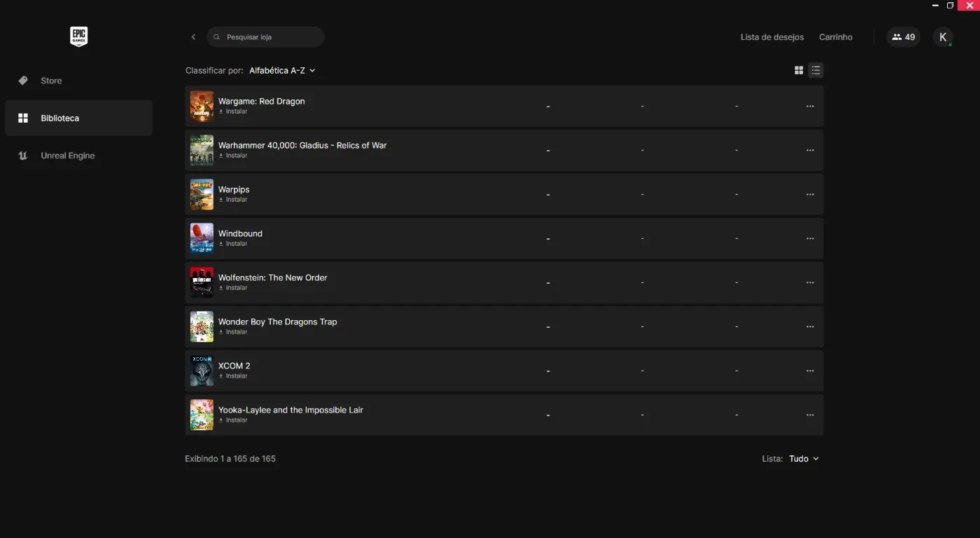Open the K profile avatar menu
Image resolution: width=980 pixels, height=538 pixels.
coord(943,37)
